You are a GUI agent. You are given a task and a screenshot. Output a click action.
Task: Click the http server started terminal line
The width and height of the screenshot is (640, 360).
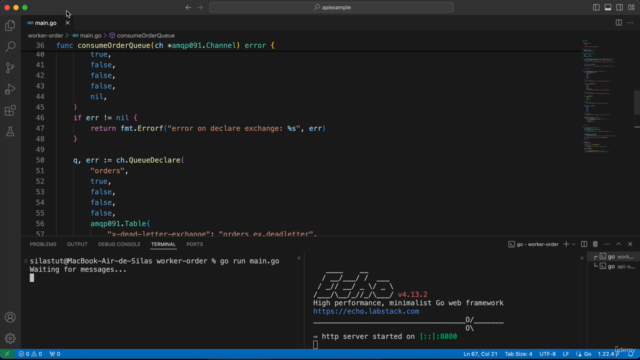pos(385,336)
